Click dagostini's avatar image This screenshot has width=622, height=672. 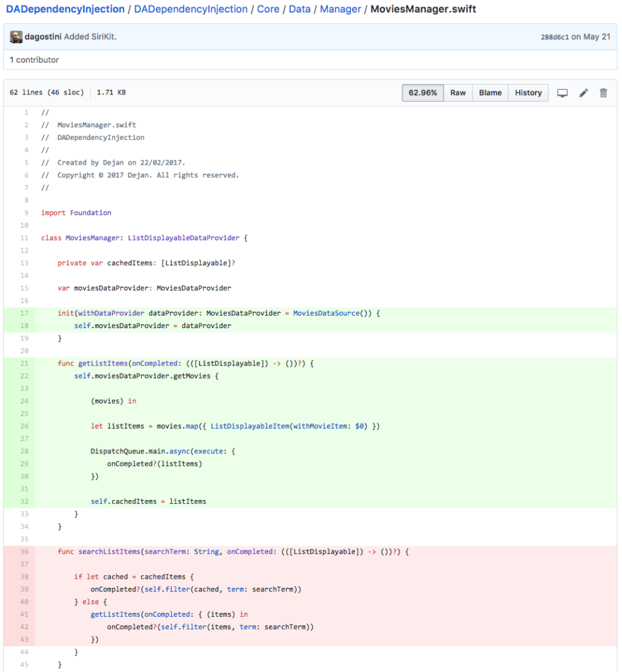(x=16, y=37)
